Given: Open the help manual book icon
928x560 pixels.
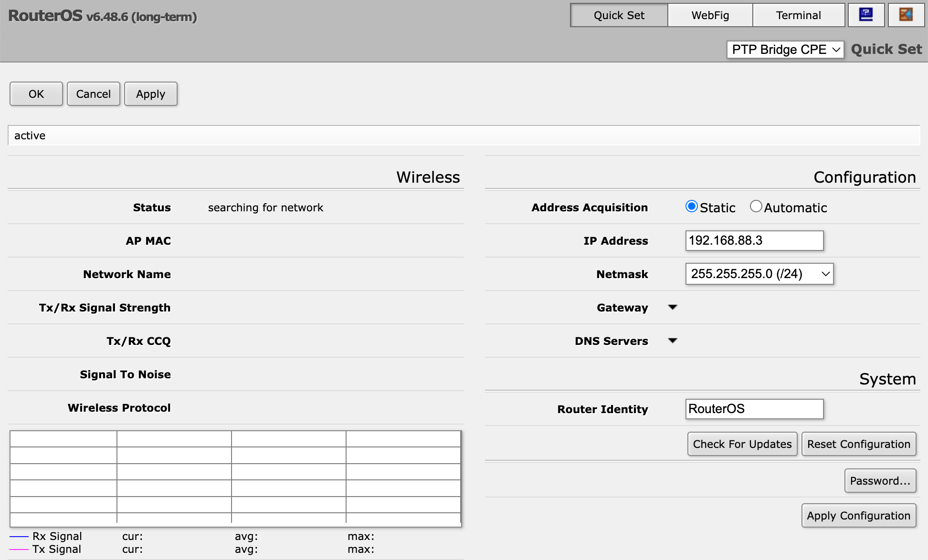Looking at the screenshot, I should coord(866,15).
